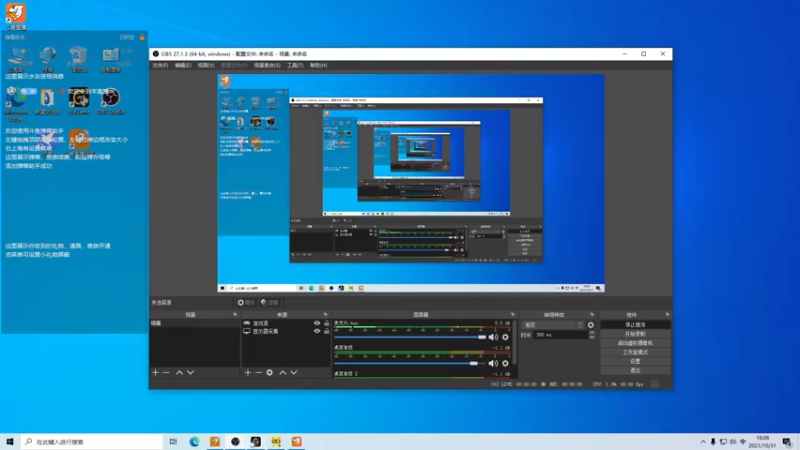Open Microsoft Edge desktop shortcut
Screen dimensions: 800x450
click(x=16, y=104)
